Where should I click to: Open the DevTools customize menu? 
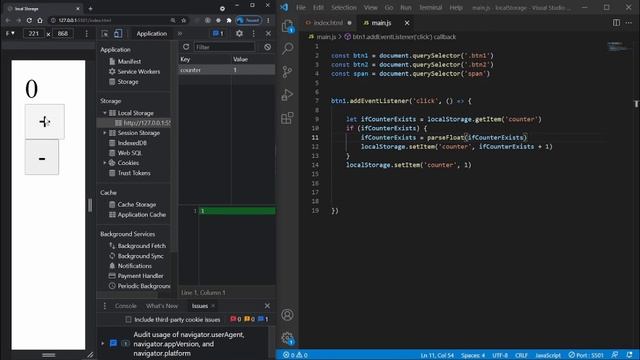pyautogui.click(x=253, y=33)
